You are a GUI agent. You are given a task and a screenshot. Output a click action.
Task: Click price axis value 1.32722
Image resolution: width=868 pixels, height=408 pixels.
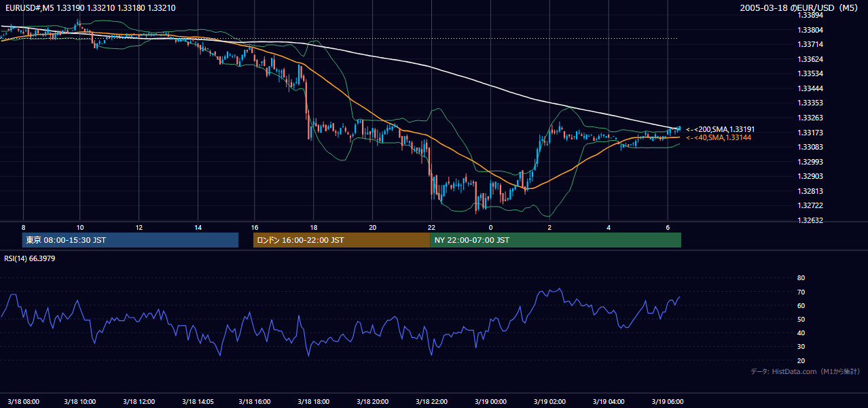click(x=810, y=205)
